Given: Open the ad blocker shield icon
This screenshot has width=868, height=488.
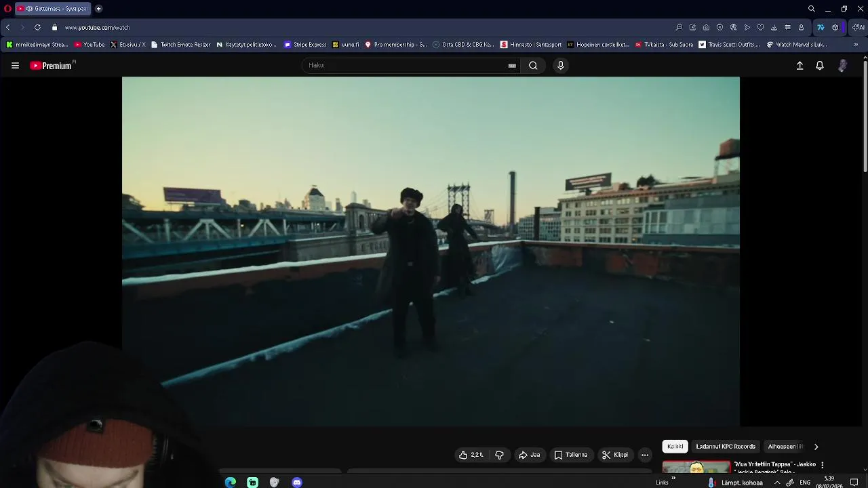Looking at the screenshot, I should click(719, 28).
